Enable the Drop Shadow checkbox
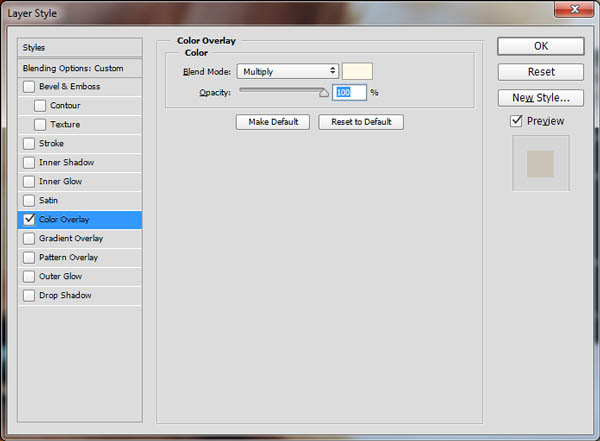 point(29,296)
